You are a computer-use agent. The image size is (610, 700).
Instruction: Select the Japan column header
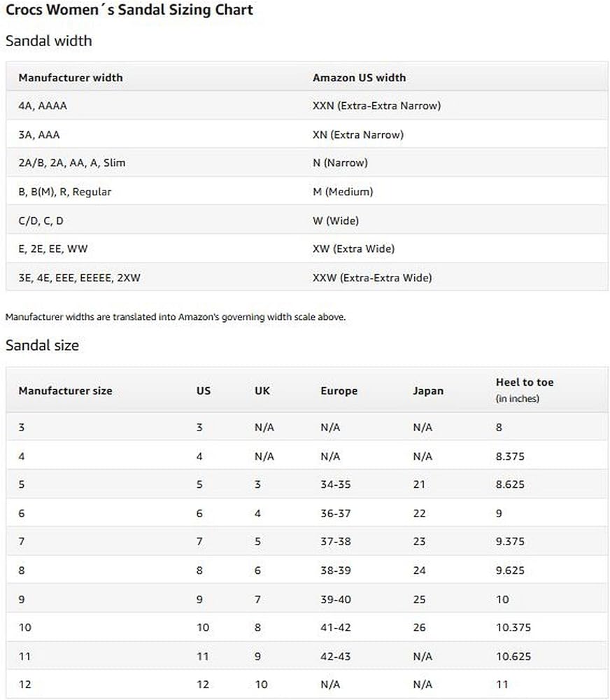(x=428, y=391)
